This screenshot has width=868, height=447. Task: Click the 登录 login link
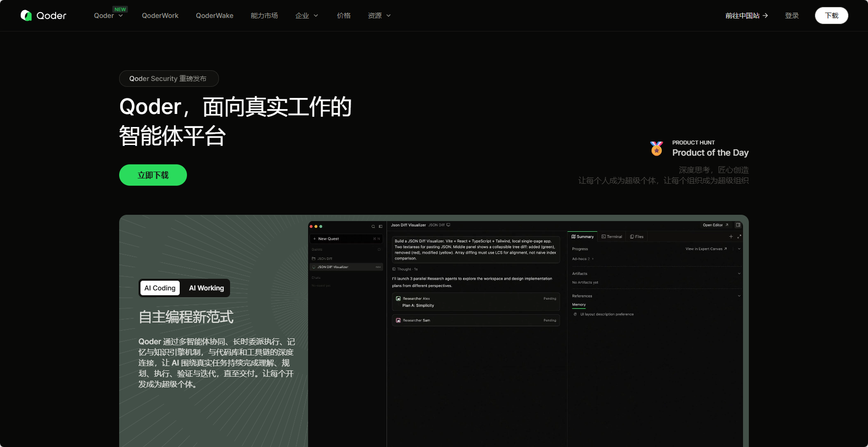click(792, 16)
